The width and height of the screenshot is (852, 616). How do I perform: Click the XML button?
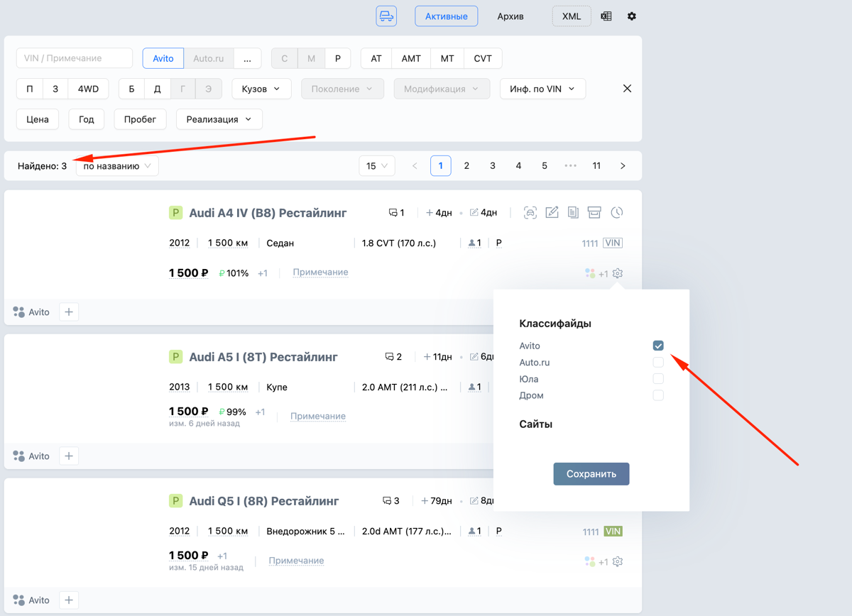coord(572,16)
